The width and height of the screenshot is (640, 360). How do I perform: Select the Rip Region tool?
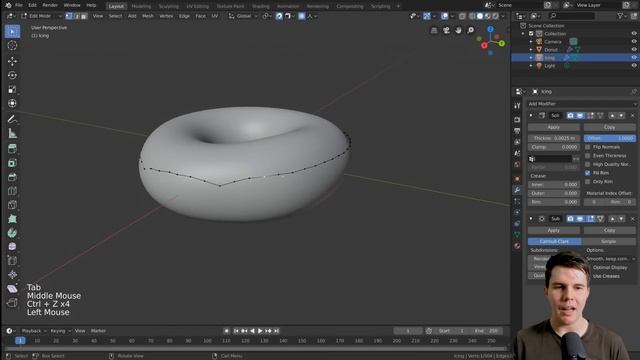click(x=12, y=302)
